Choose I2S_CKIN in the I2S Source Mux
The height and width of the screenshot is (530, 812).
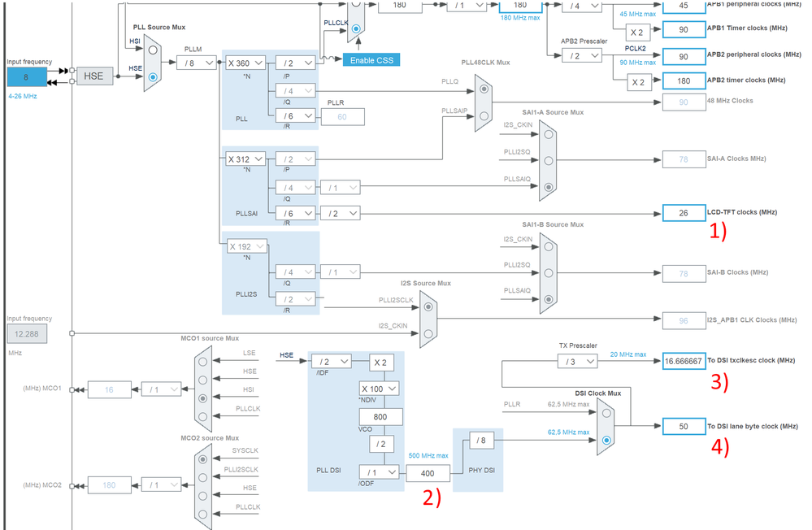[x=428, y=333]
